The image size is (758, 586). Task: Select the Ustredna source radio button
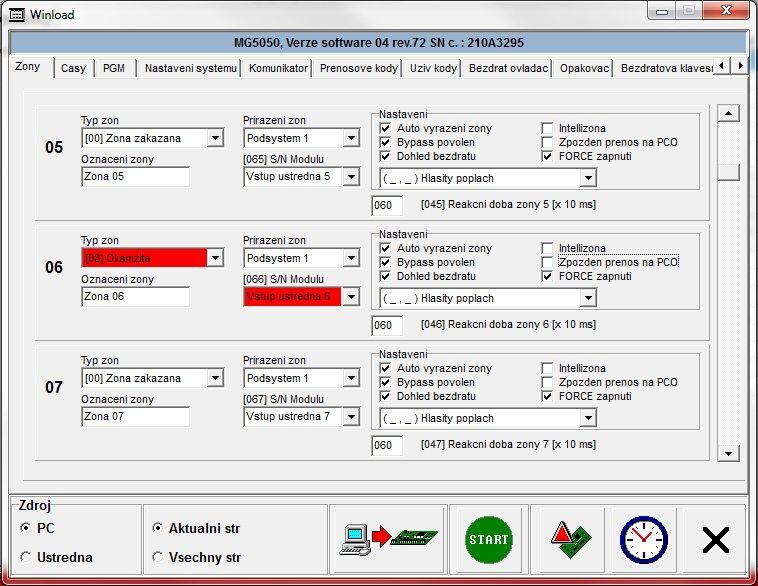(x=26, y=557)
